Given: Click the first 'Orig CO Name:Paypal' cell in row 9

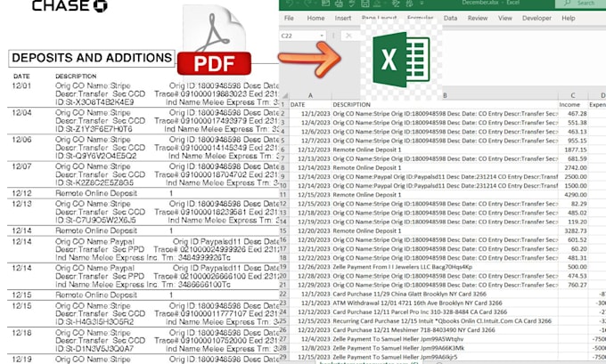Looking at the screenshot, I should click(x=445, y=177).
